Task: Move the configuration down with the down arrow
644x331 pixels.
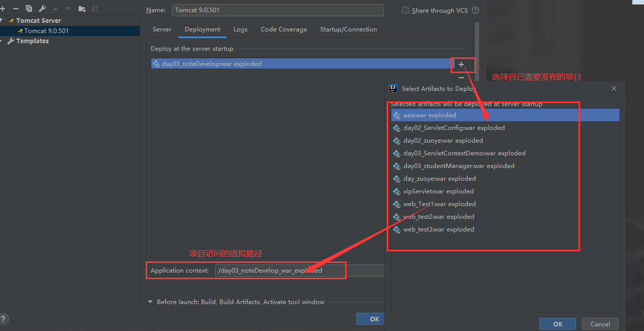Action: pyautogui.click(x=69, y=9)
